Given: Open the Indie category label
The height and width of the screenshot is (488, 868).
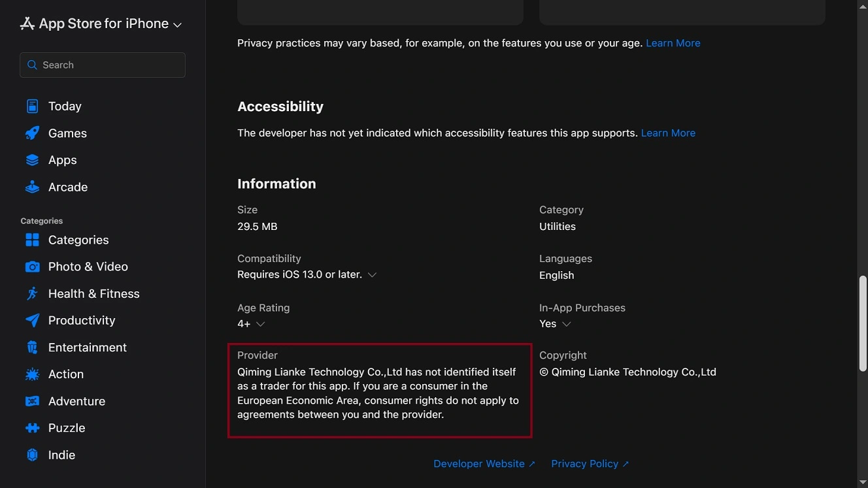Looking at the screenshot, I should (61, 455).
